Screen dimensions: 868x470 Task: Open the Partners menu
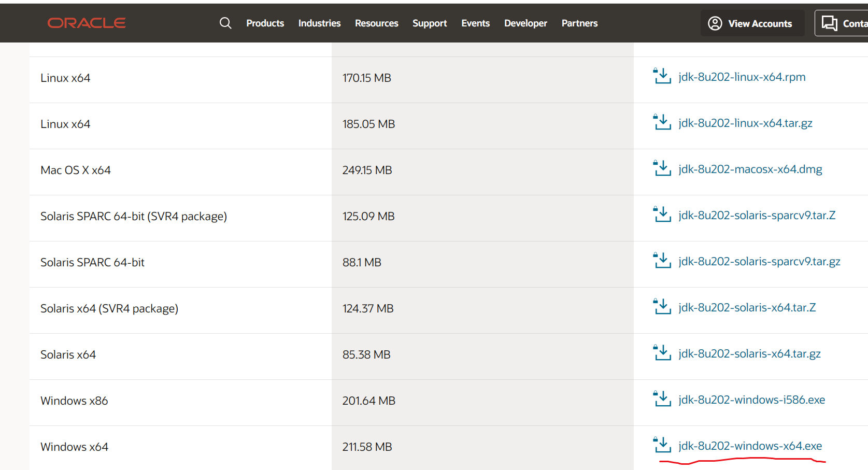(579, 23)
